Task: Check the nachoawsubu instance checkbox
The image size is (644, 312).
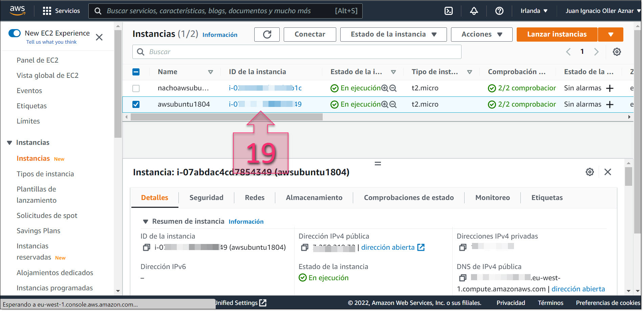Action: [136, 88]
